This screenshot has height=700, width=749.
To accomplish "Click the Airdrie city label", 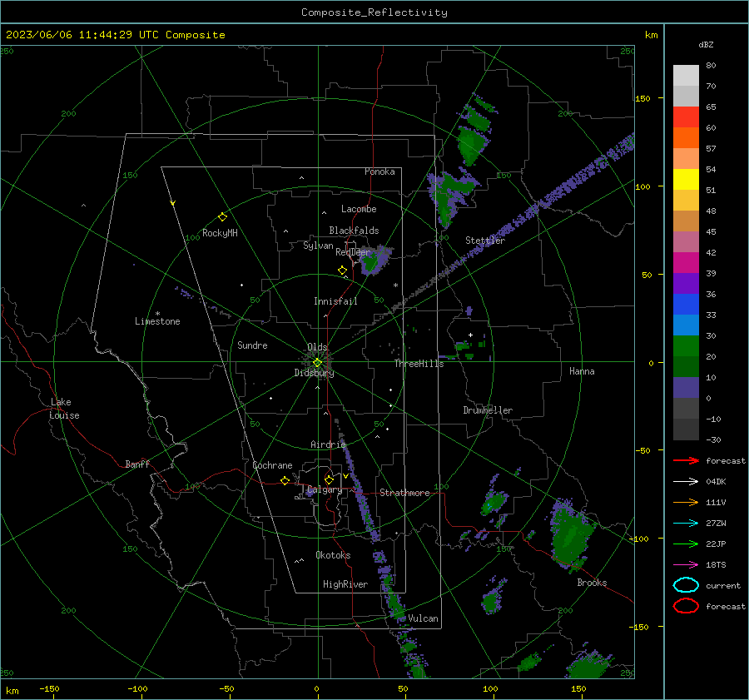I will 328,444.
